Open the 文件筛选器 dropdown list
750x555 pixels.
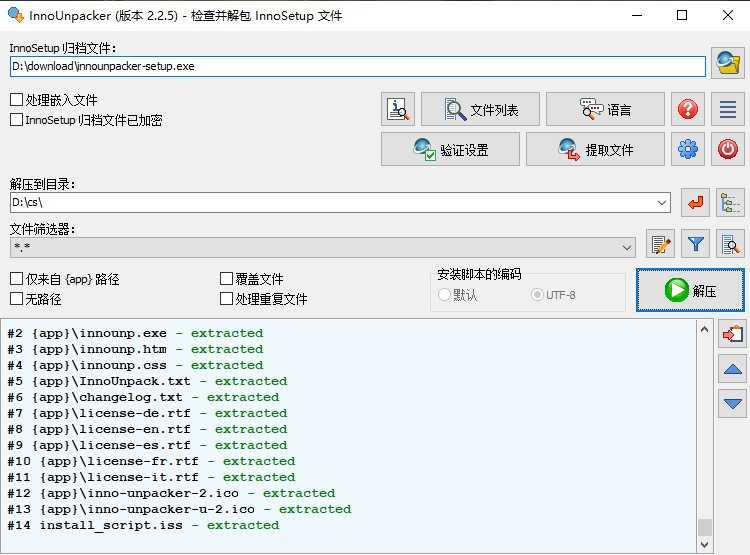pyautogui.click(x=627, y=247)
